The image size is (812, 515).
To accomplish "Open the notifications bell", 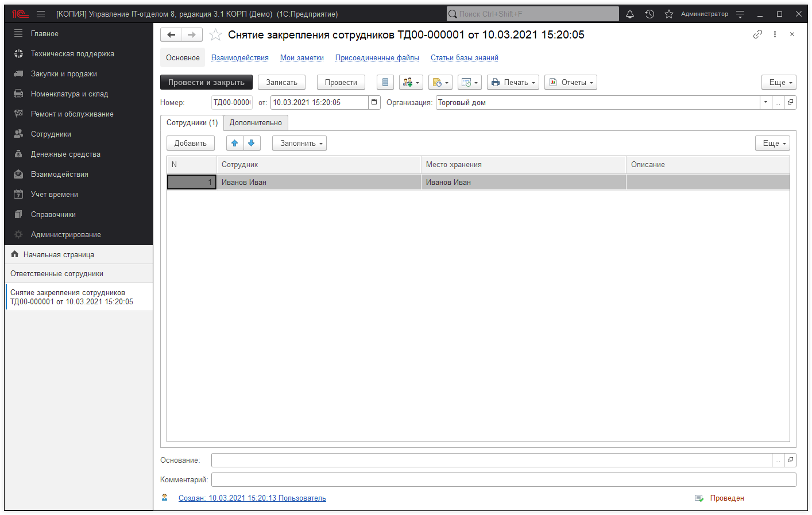I will [630, 14].
